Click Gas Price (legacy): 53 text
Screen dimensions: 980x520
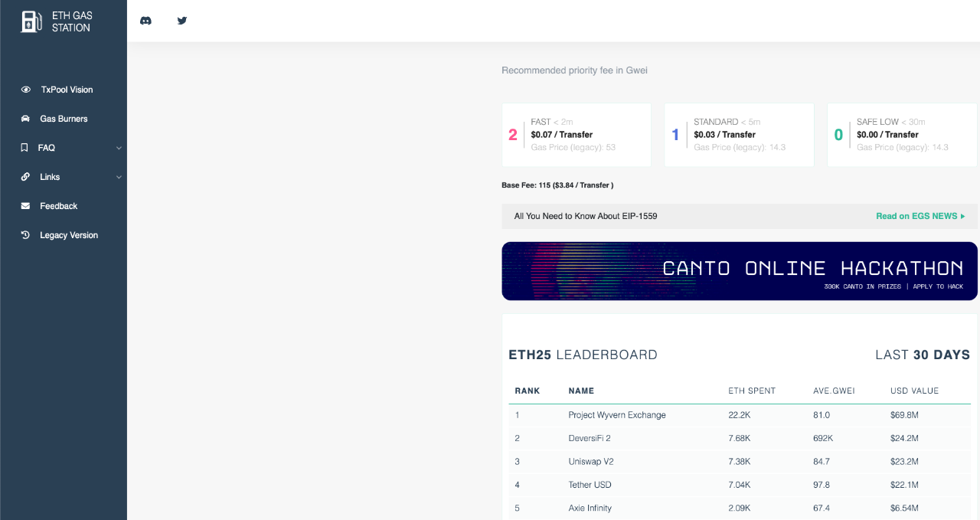573,147
